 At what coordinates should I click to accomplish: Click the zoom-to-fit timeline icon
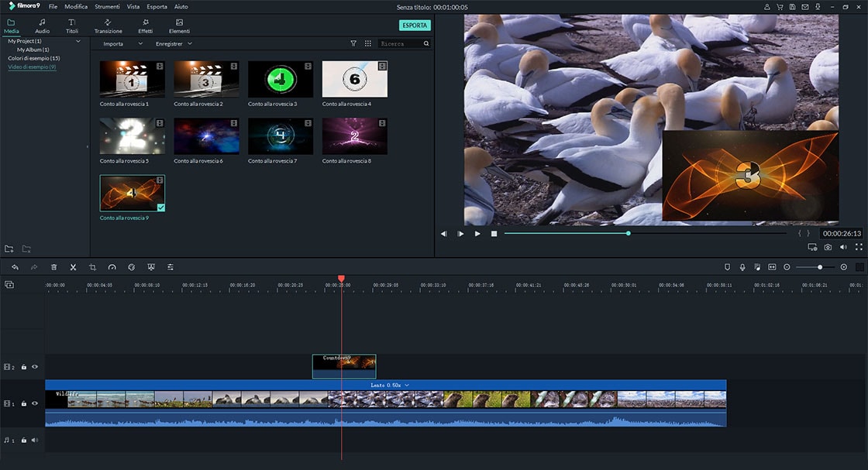point(772,267)
